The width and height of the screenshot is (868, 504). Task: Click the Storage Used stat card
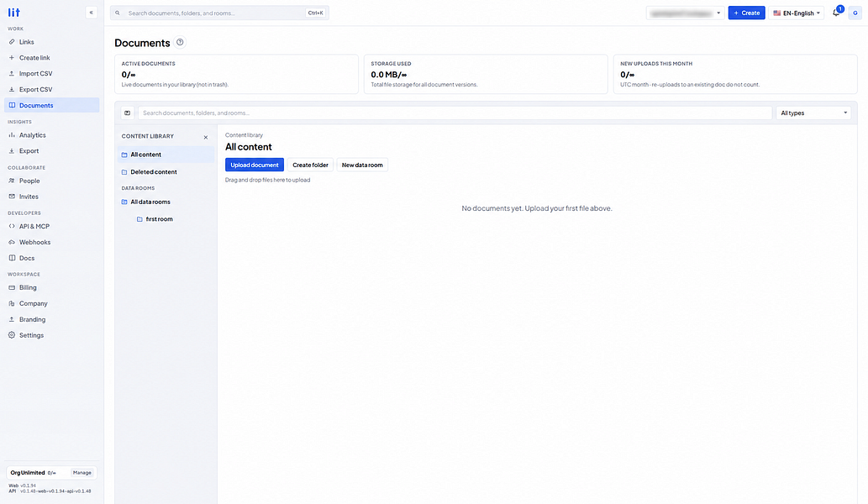pos(486,74)
